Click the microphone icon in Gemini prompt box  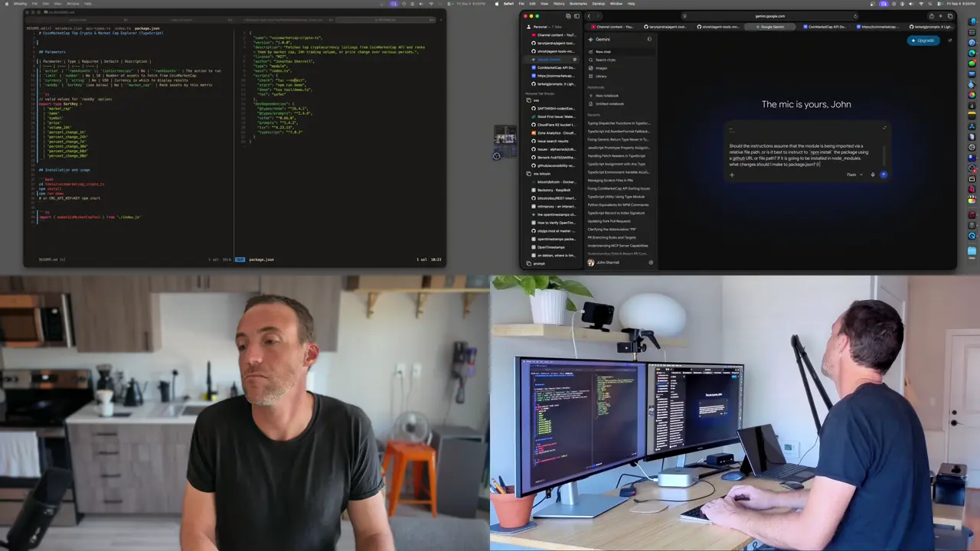(872, 174)
